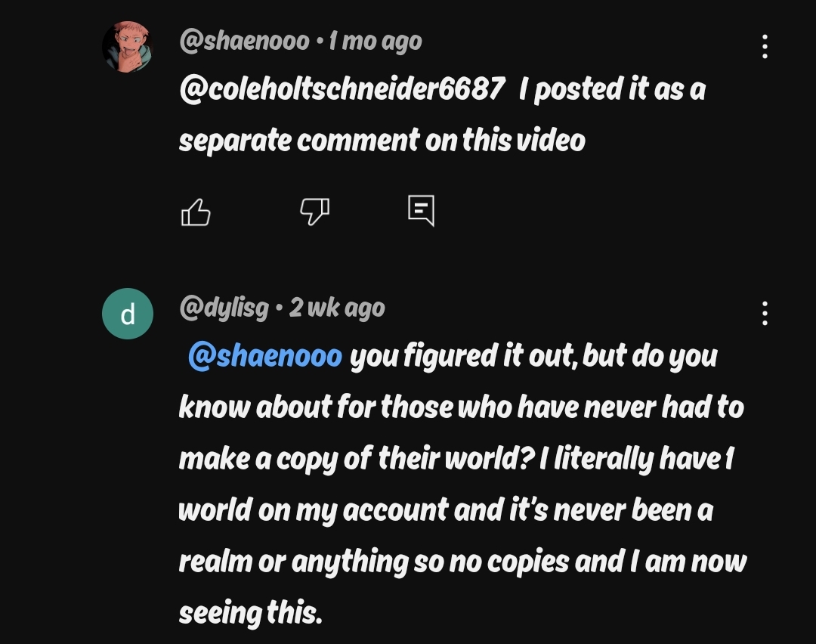816x644 pixels.
Task: Dislike the shaenooo comment
Action: (x=314, y=212)
